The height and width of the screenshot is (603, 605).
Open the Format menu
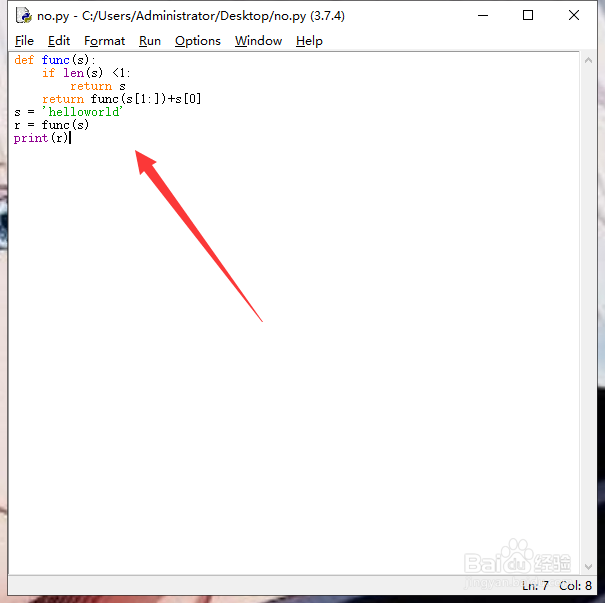[x=104, y=41]
